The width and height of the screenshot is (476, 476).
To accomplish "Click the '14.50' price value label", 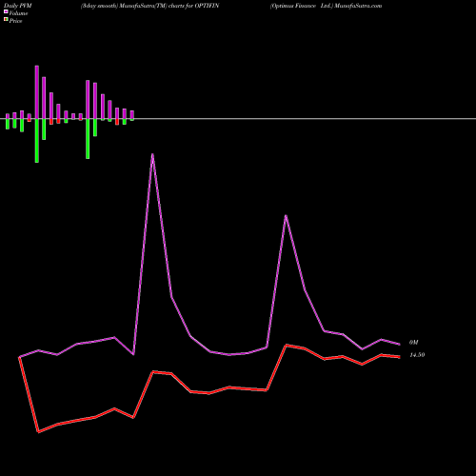I will [x=417, y=355].
